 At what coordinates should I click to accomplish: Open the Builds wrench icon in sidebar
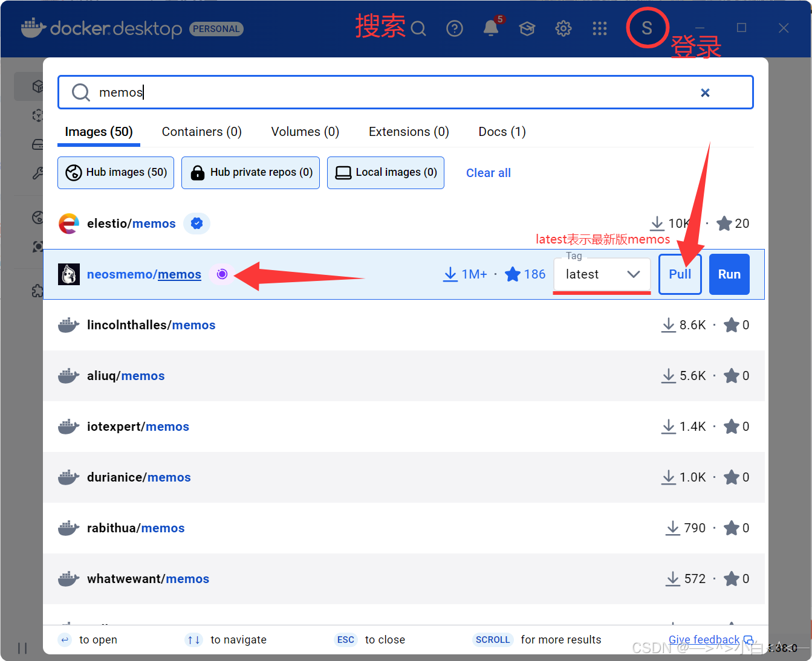point(37,173)
